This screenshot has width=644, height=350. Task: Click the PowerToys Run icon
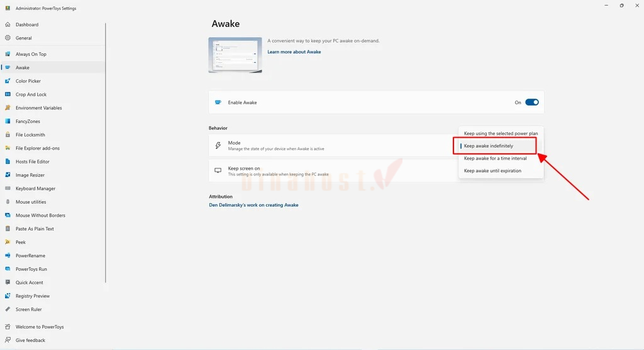click(8, 269)
